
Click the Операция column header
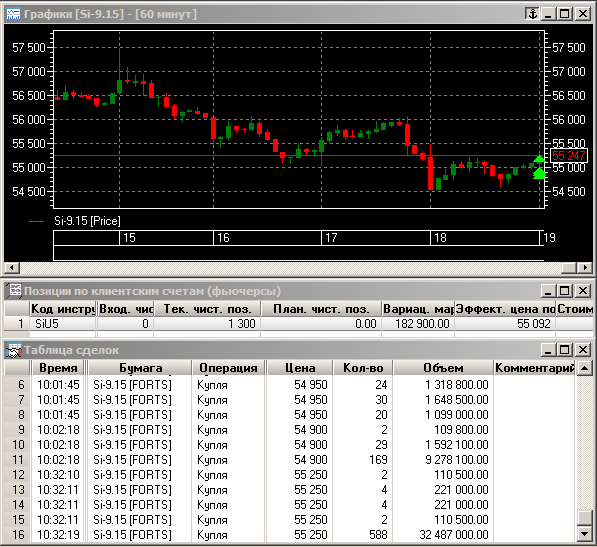click(x=228, y=368)
